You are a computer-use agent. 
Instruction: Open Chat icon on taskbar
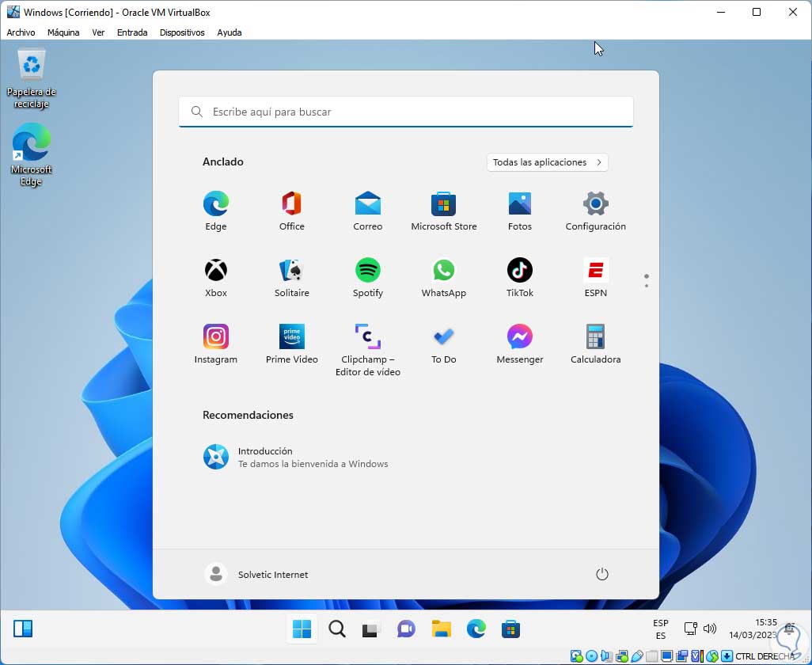[x=406, y=629]
